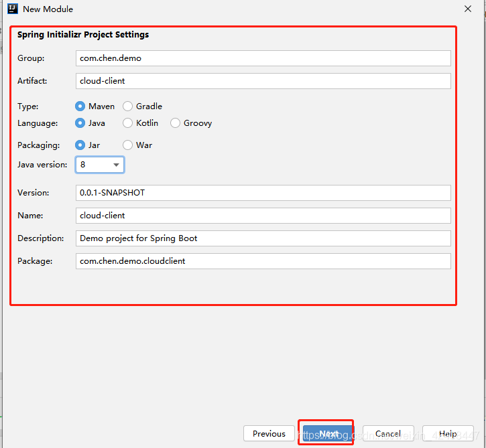This screenshot has width=486, height=448.
Task: Click the Java version label
Action: (42, 165)
